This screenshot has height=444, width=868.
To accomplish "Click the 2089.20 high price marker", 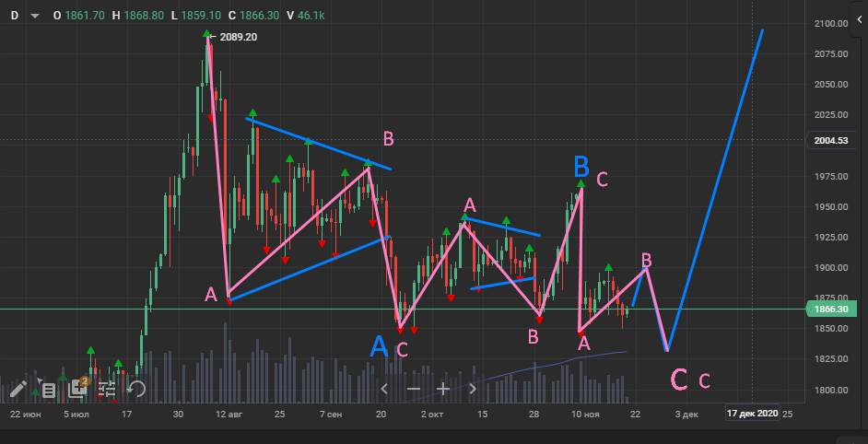I will pyautogui.click(x=238, y=37).
